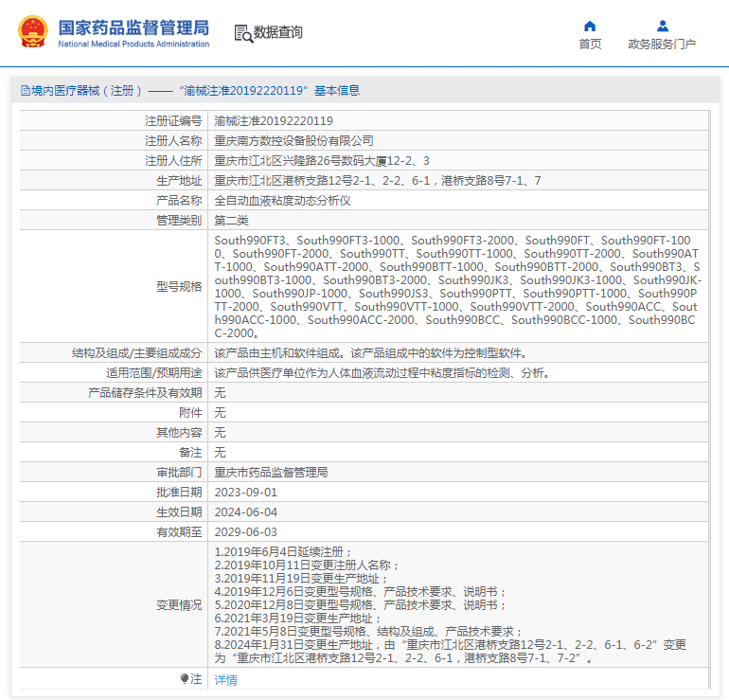
Task: Click the 注册人住所 label
Action: coord(173,161)
